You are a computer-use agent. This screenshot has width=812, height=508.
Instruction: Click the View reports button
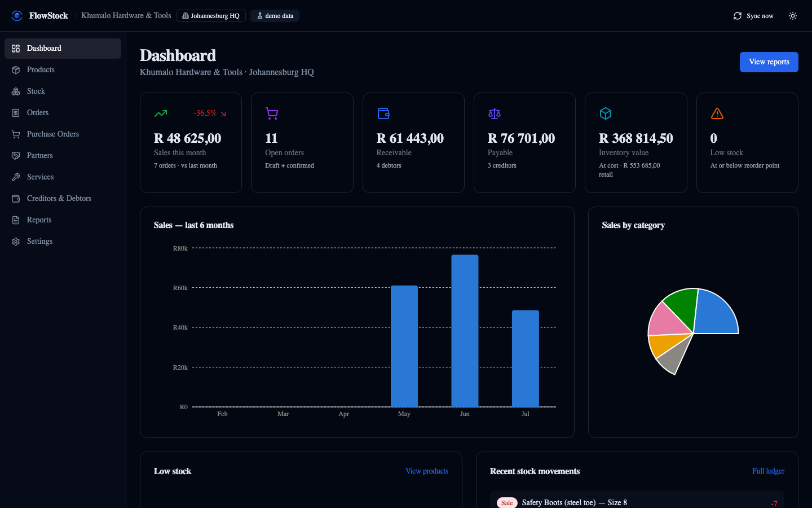coord(769,62)
